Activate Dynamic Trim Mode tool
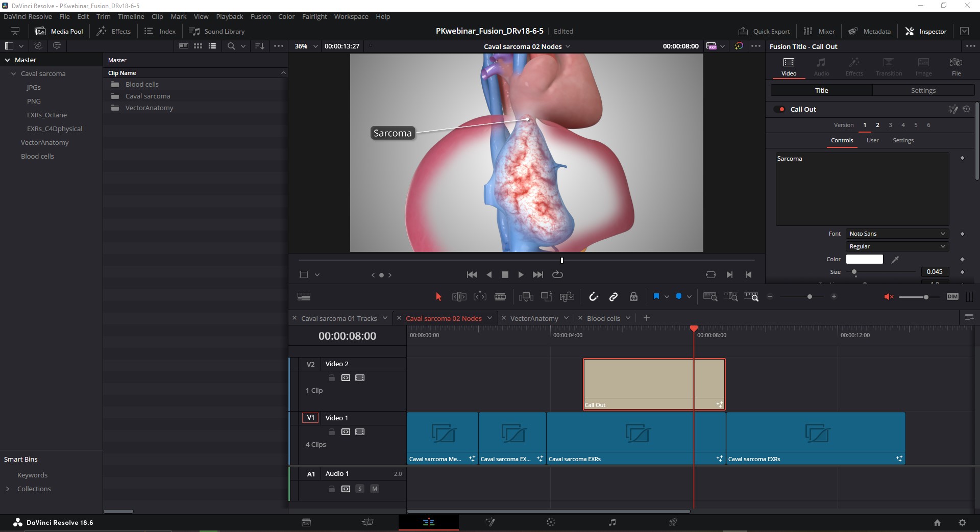Viewport: 980px width, 532px height. click(x=480, y=297)
